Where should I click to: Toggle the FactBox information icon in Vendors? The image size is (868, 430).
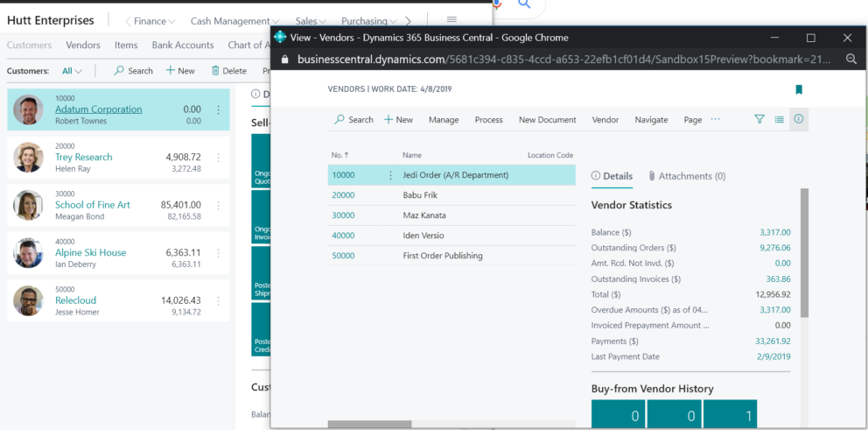[x=798, y=119]
